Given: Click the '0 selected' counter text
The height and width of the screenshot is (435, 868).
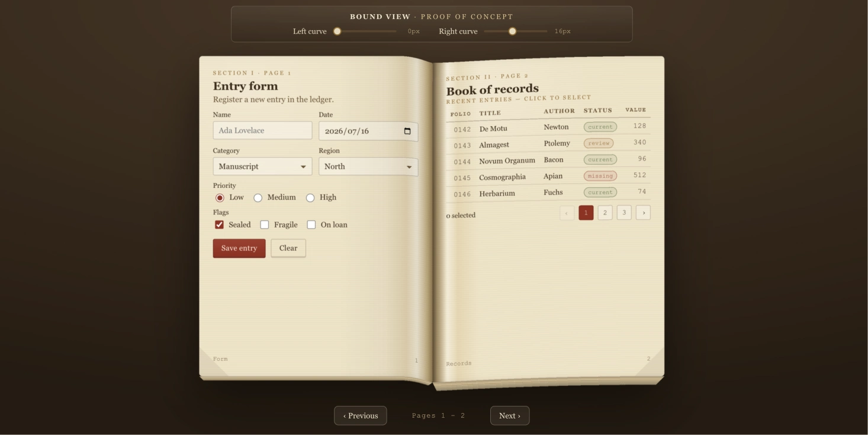Looking at the screenshot, I should point(461,215).
